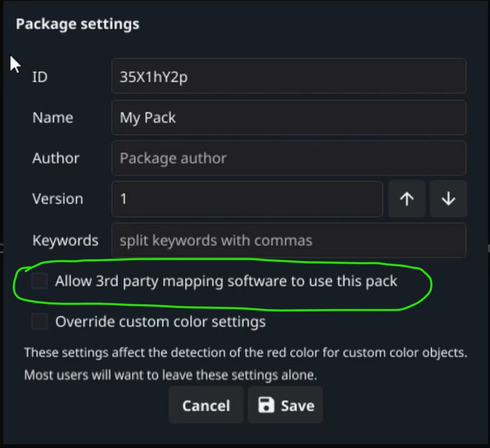Click the Keywords field label
490x448 pixels.
coord(65,240)
